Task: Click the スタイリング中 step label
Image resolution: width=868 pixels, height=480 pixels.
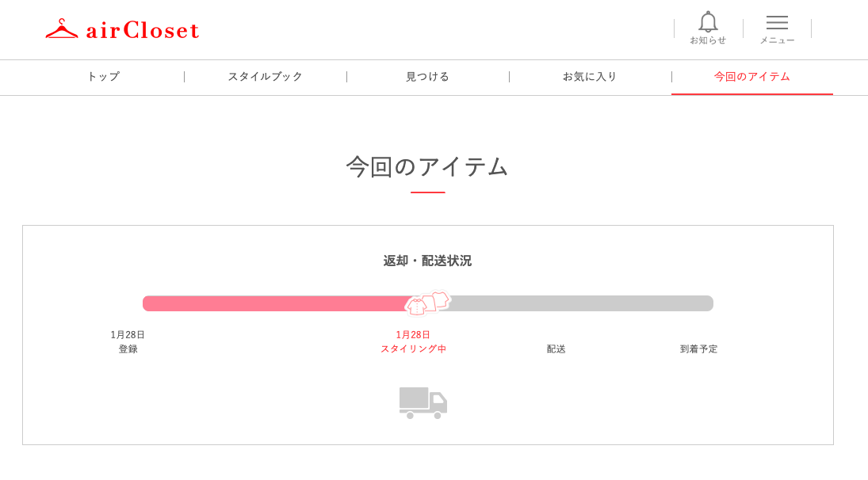Action: pos(413,349)
